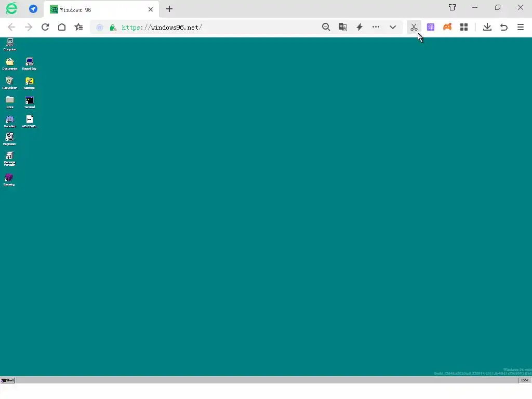Open the three-dots more options
Viewport: 532px width, 399px height.
[x=376, y=27]
